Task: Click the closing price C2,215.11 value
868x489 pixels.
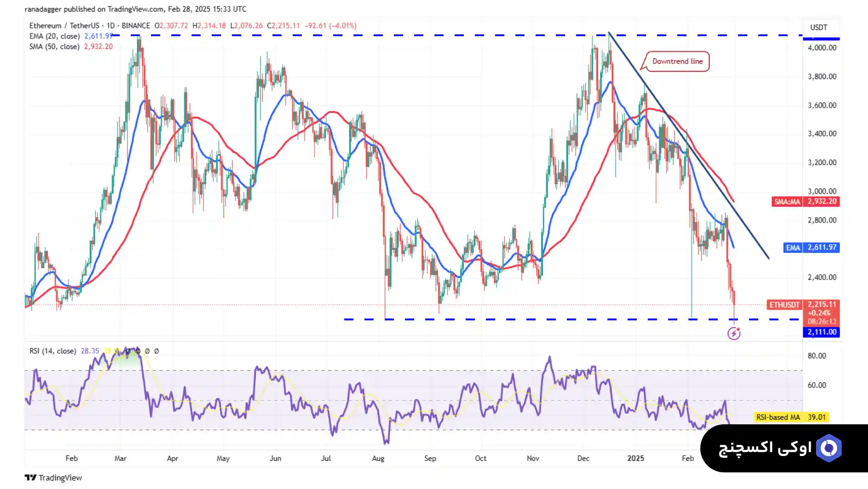Action: (283, 26)
